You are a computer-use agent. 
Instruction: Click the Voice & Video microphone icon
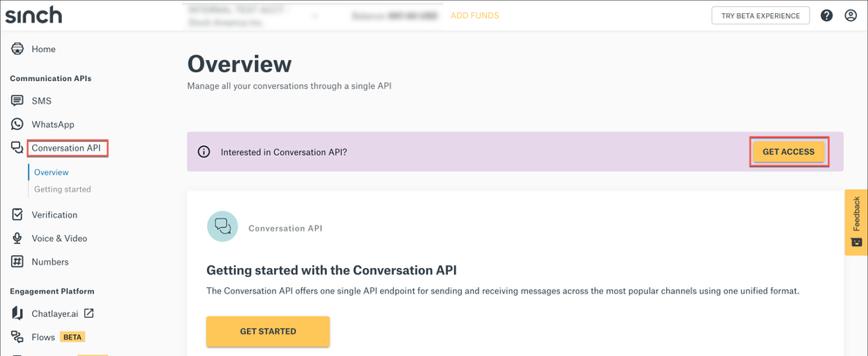(17, 238)
